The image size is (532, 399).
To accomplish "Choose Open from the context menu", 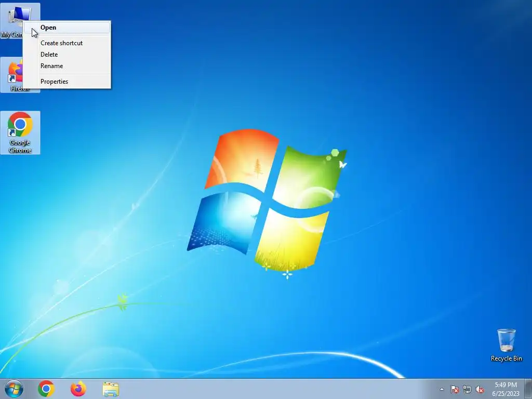I will coord(67,28).
